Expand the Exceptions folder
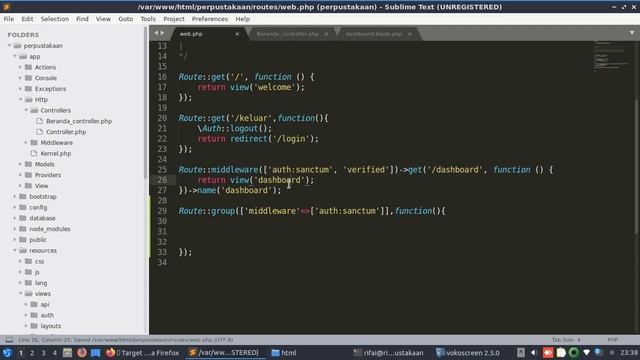The width and height of the screenshot is (640, 360). 20,89
